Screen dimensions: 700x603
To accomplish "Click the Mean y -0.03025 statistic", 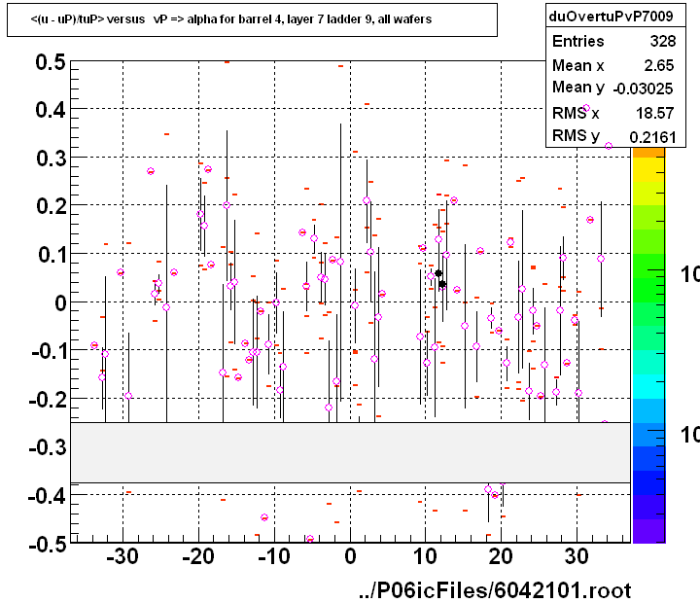I will (612, 88).
